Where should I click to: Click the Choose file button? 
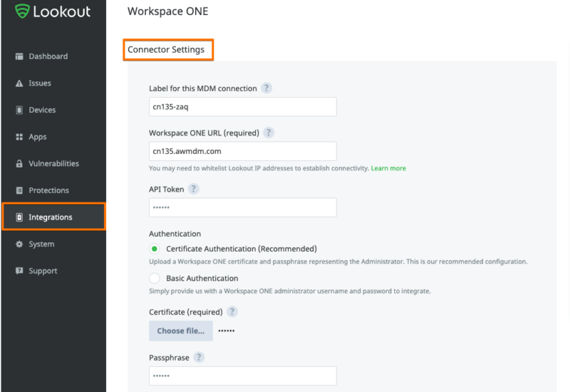(181, 331)
